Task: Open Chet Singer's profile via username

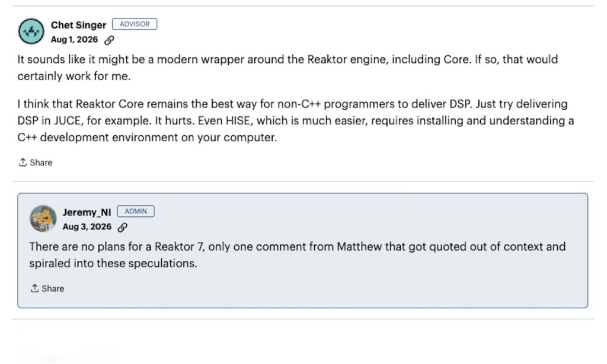Action: coord(78,25)
